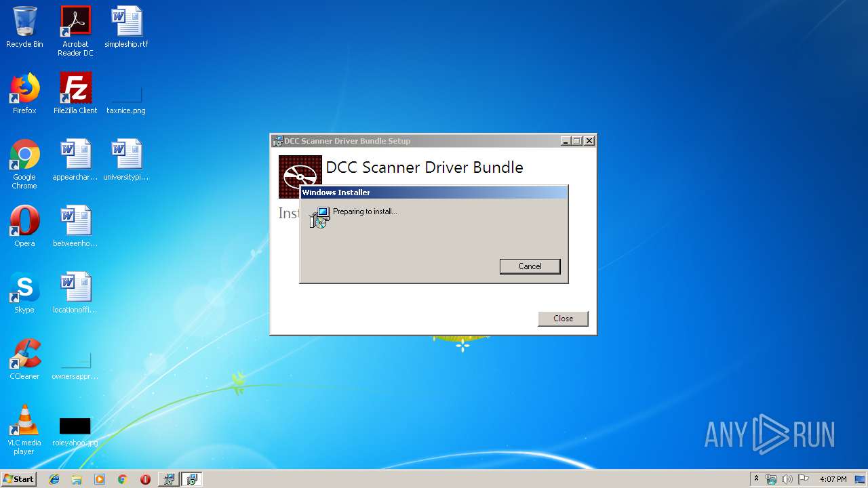This screenshot has height=488, width=868.
Task: Click the Windows Installer dialog title bar
Action: tap(433, 192)
